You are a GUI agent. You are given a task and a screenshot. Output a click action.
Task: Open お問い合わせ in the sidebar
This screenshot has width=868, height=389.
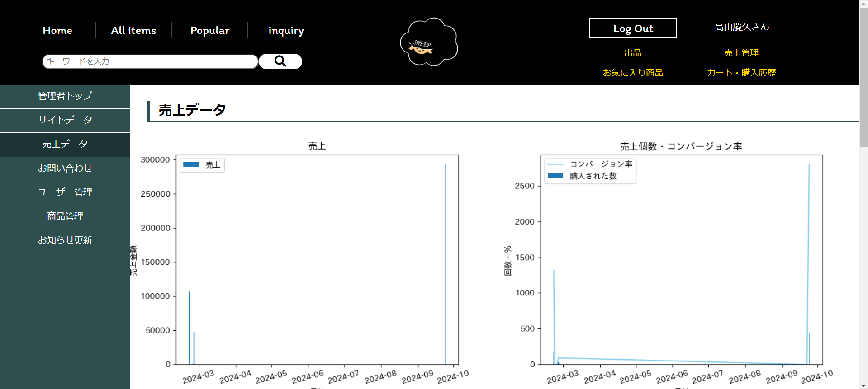coord(65,169)
